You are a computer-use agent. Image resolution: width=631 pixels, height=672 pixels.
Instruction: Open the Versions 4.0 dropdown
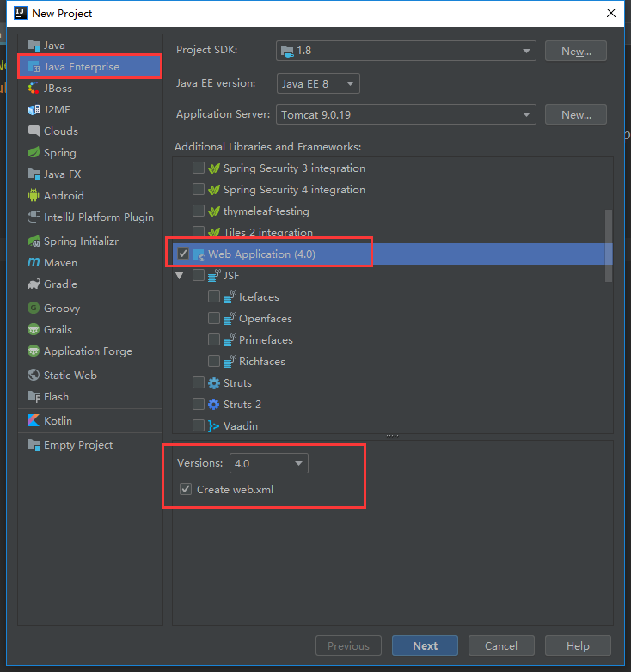[x=269, y=463]
